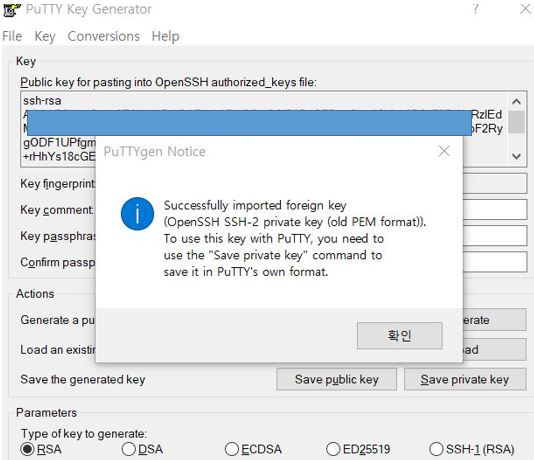The width and height of the screenshot is (534, 460).
Task: Click the public key scrollbar thumb
Action: (516, 122)
